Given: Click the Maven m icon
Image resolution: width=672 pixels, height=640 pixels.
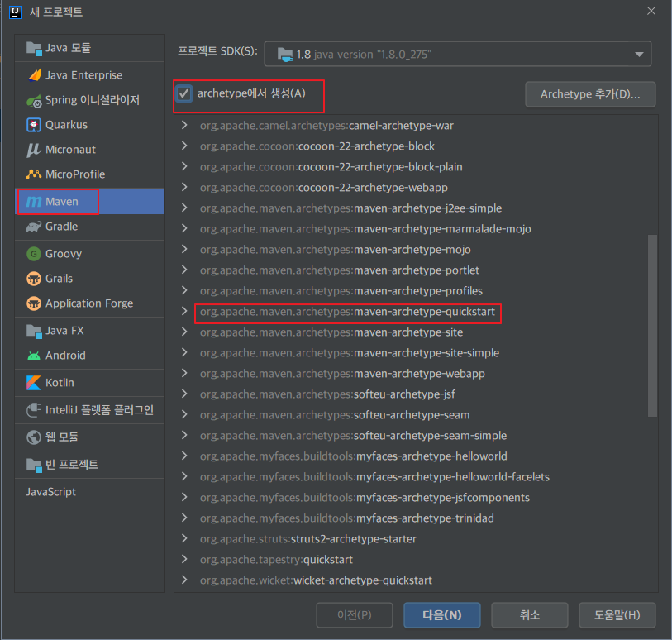Looking at the screenshot, I should pyautogui.click(x=34, y=202).
